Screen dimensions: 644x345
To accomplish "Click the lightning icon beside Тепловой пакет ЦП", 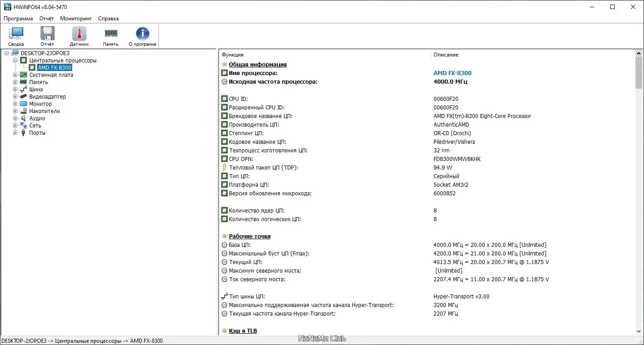I will (224, 168).
